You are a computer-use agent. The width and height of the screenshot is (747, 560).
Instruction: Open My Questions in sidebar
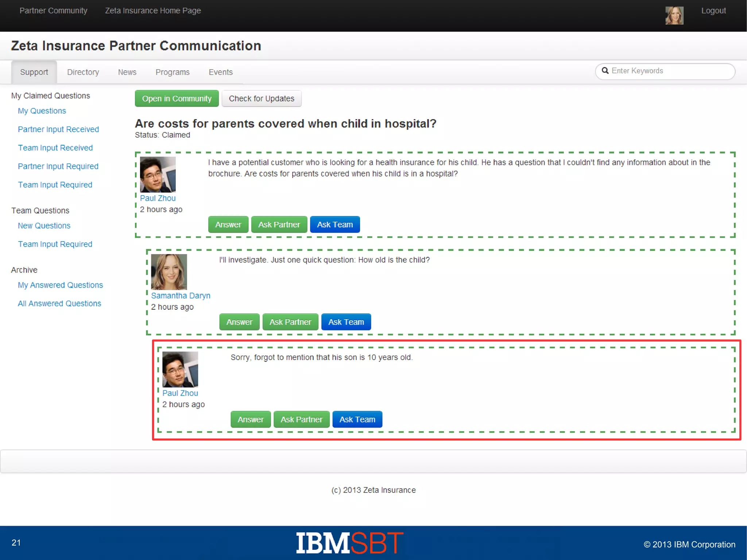point(42,111)
